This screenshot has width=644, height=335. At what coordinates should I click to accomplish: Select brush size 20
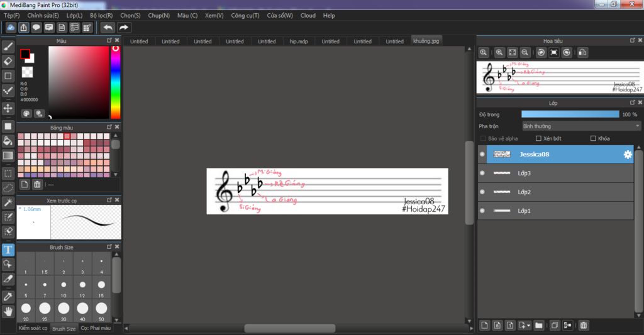(26, 310)
